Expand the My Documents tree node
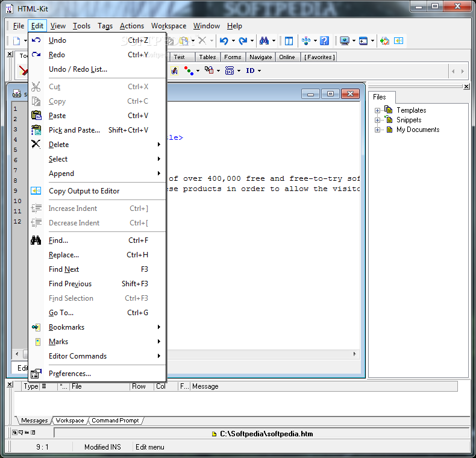 click(377, 130)
